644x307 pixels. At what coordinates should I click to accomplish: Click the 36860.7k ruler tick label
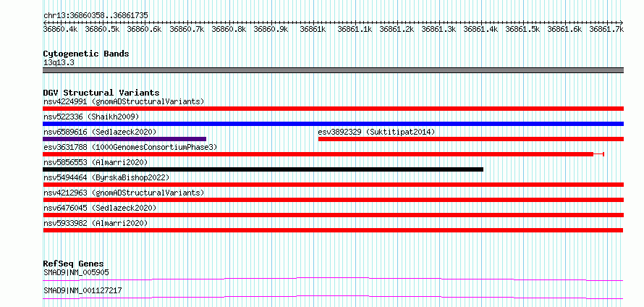click(187, 29)
